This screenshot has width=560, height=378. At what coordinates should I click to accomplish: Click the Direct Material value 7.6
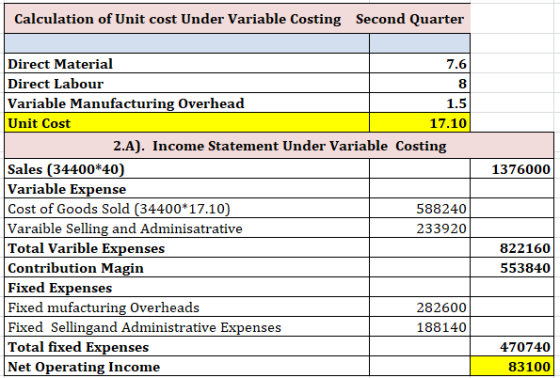[420, 64]
